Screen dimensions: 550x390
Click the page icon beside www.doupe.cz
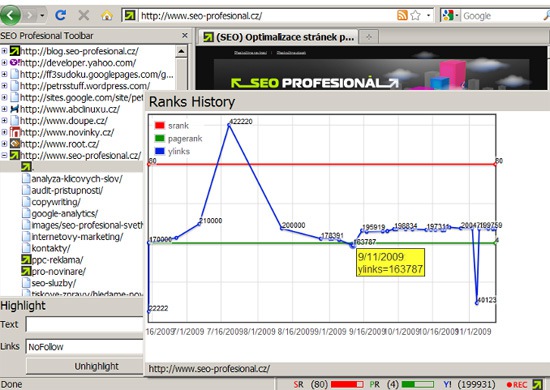pyautogui.click(x=14, y=121)
